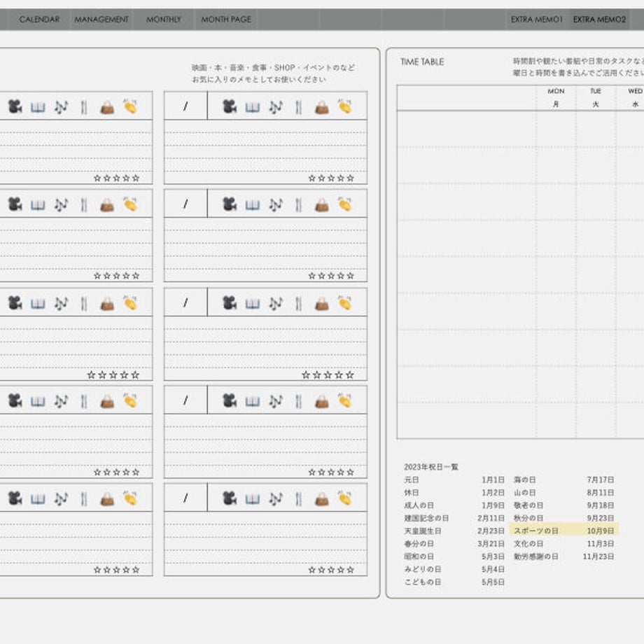The width and height of the screenshot is (644, 644).
Task: Select the movie camera icon in the second right-column card
Action: (x=229, y=204)
